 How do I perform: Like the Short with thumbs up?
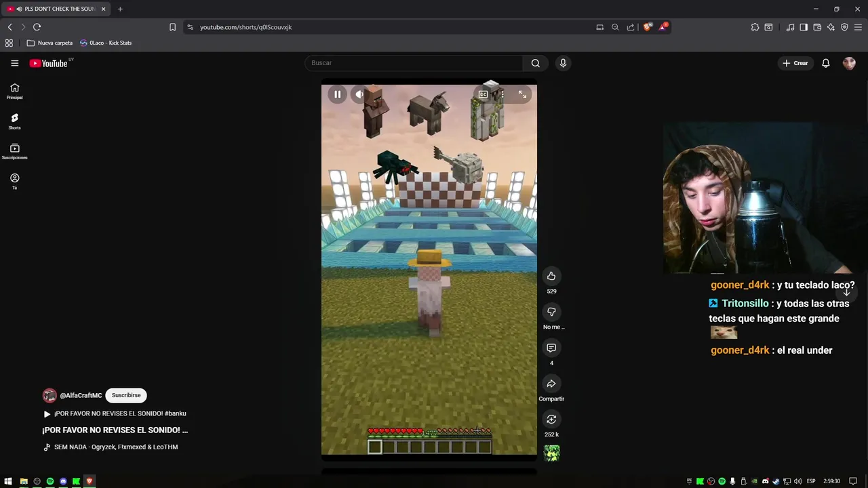551,276
